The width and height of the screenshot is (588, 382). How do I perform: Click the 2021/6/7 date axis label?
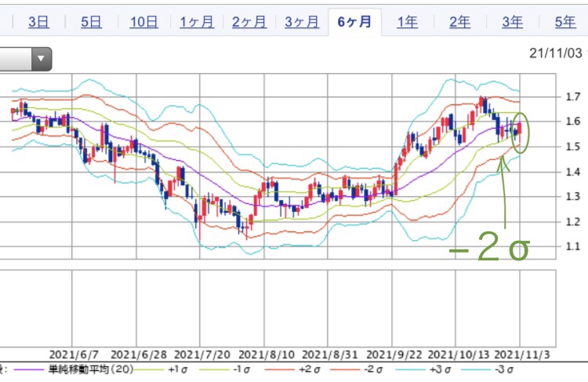(x=74, y=355)
